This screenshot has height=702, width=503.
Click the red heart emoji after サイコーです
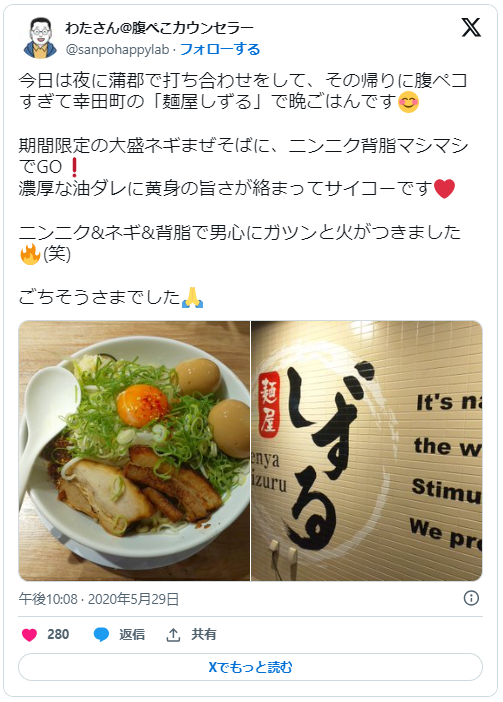tap(444, 188)
